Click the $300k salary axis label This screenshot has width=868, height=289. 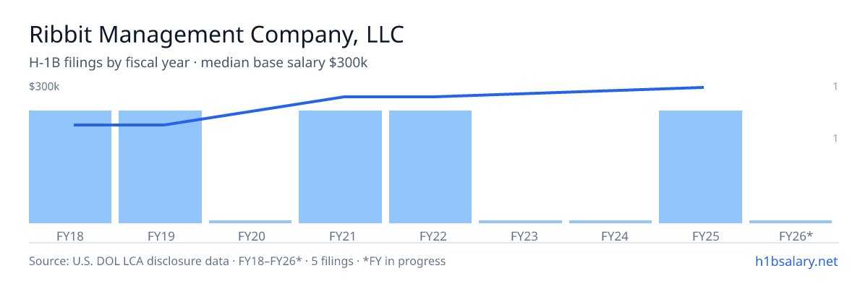tap(44, 87)
